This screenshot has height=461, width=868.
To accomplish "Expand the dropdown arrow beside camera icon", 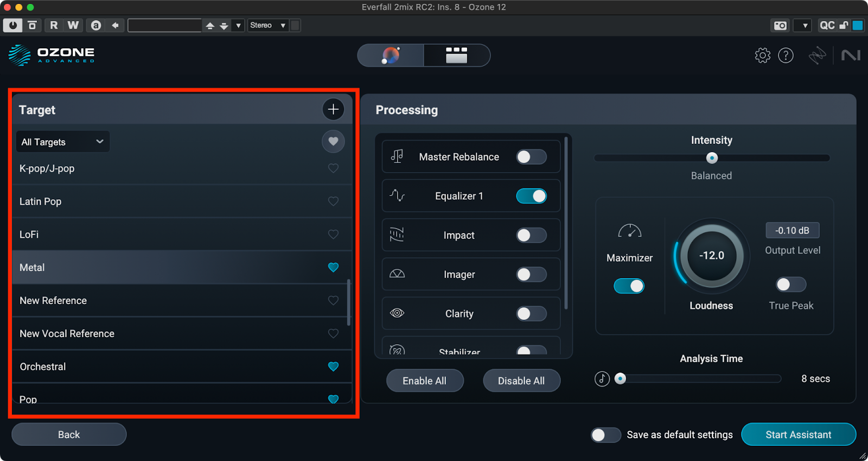I will click(x=805, y=26).
